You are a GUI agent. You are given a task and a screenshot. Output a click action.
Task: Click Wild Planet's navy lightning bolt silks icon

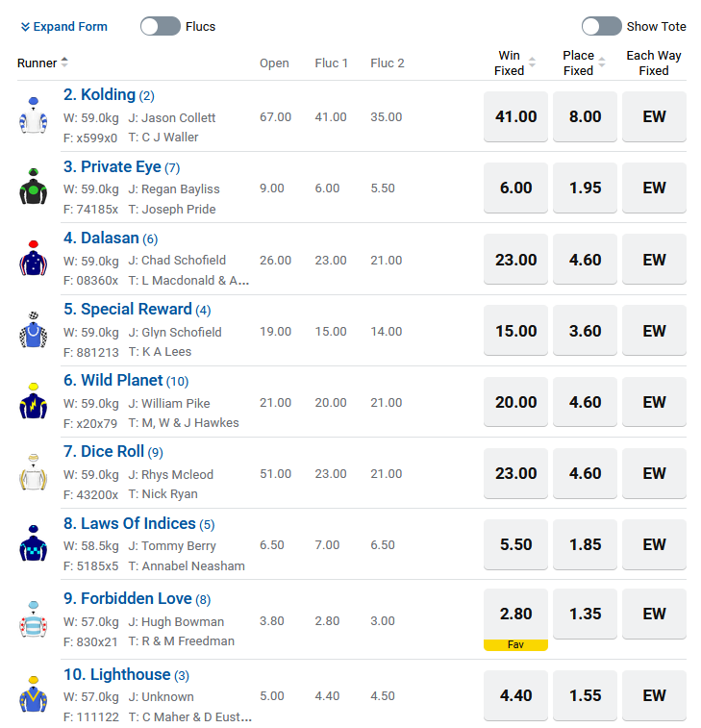(x=33, y=402)
